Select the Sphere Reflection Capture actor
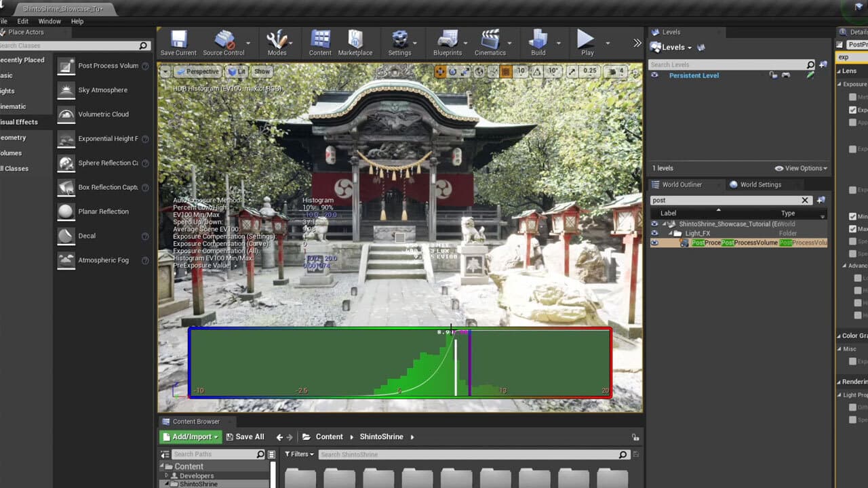The width and height of the screenshot is (868, 488). pos(102,163)
